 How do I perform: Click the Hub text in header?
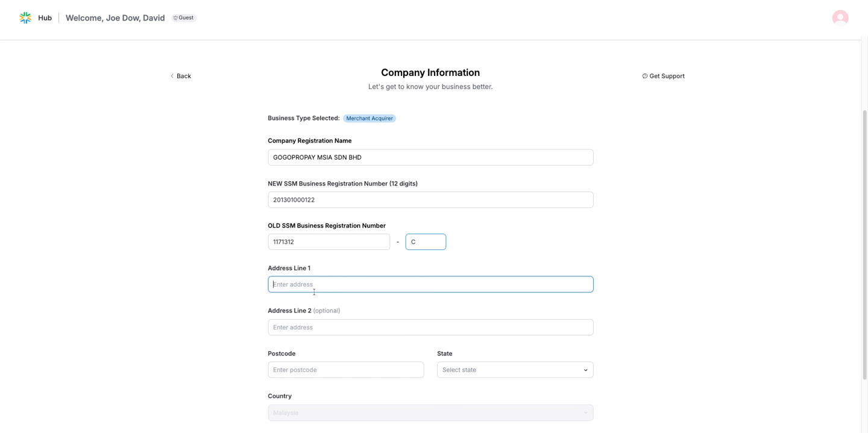pos(45,18)
